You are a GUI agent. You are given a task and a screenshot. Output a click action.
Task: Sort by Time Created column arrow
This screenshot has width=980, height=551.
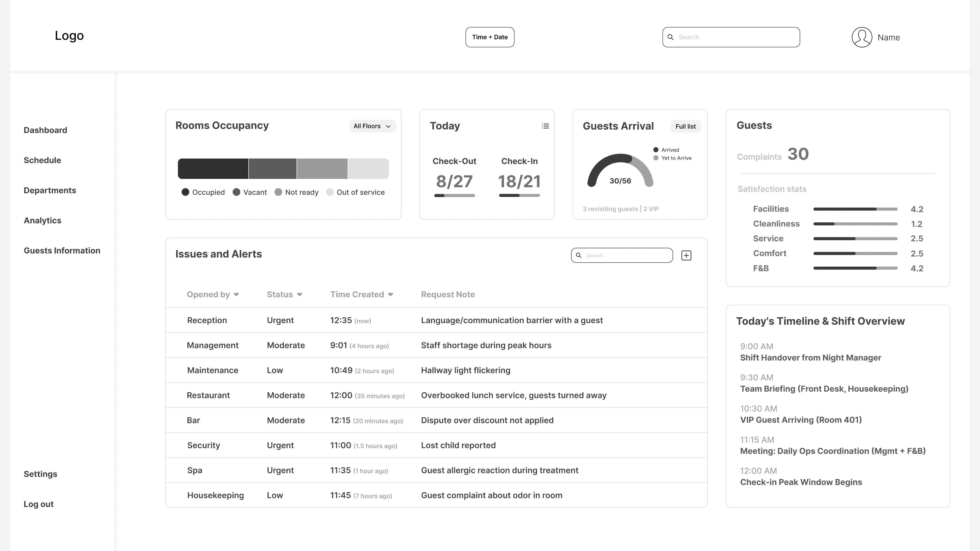[390, 295]
